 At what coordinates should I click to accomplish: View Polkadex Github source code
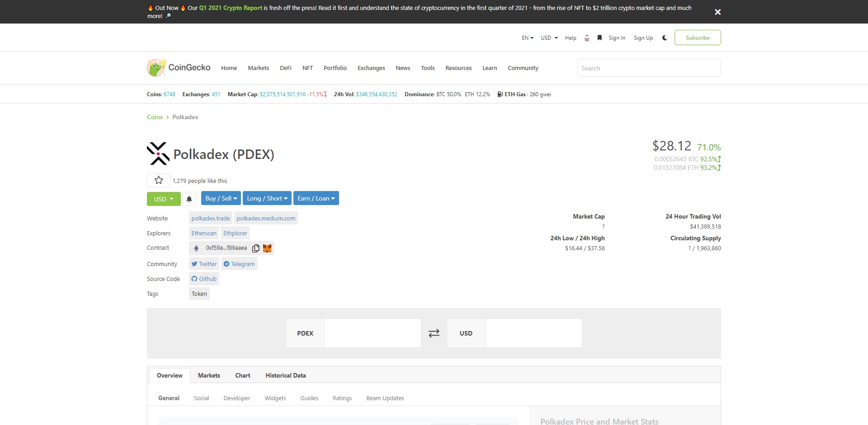204,279
